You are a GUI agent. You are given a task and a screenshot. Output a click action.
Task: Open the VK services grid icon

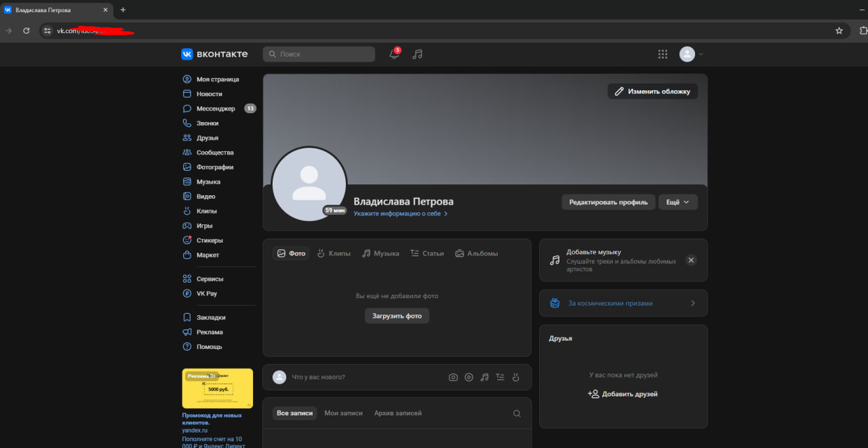(663, 54)
